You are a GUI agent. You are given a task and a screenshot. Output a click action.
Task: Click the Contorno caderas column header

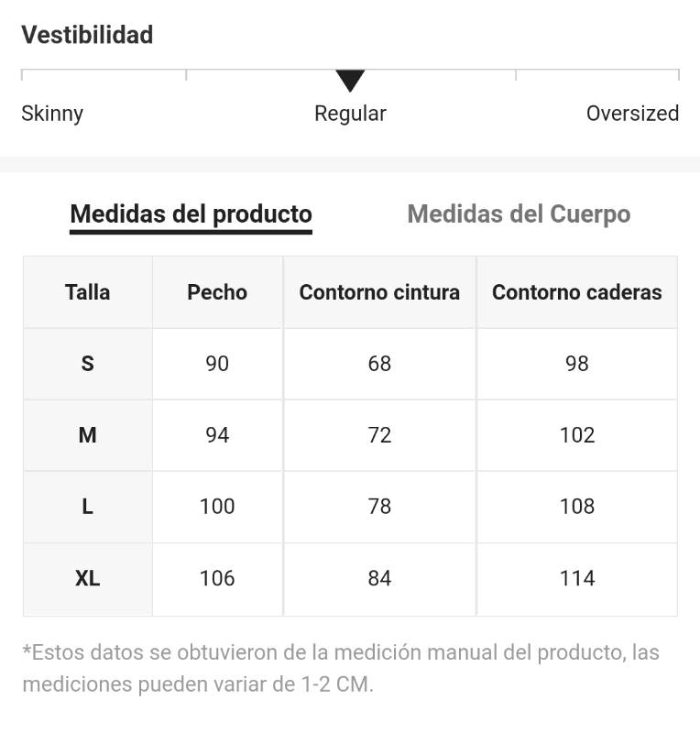tap(577, 292)
